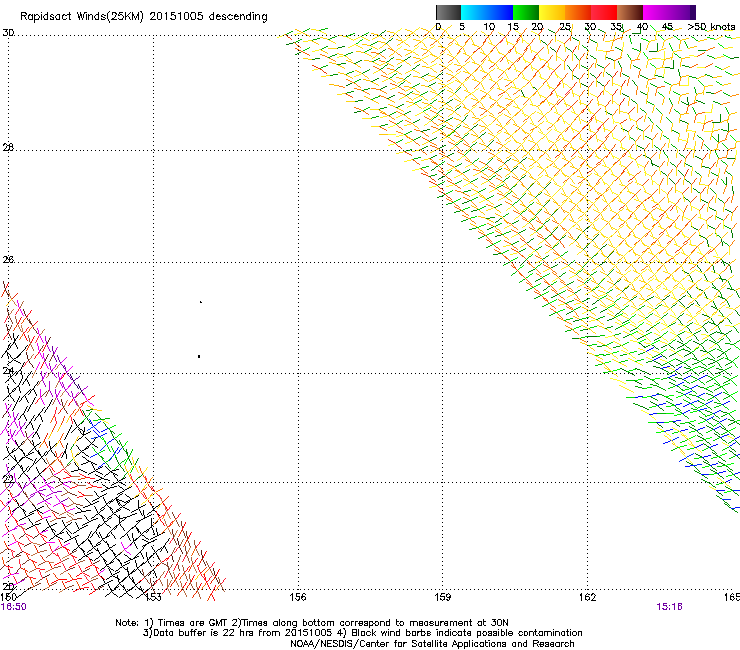
Task: Click the magenta-purple 40-50 knots legend swatch
Action: pos(669,12)
